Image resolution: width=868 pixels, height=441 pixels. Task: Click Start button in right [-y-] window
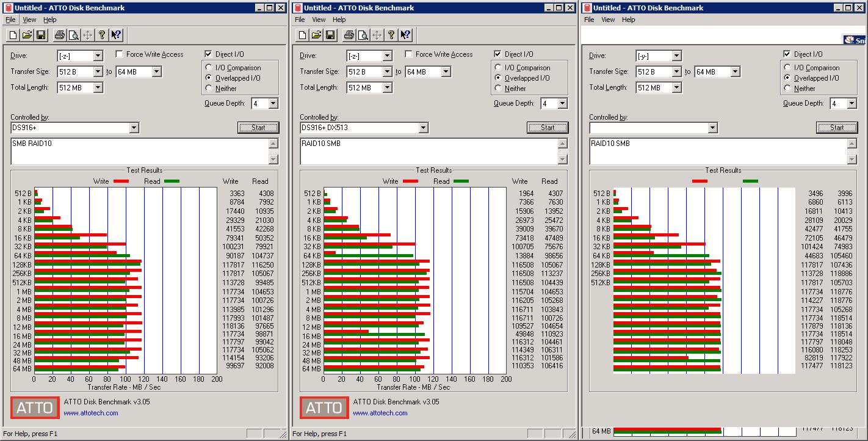837,128
